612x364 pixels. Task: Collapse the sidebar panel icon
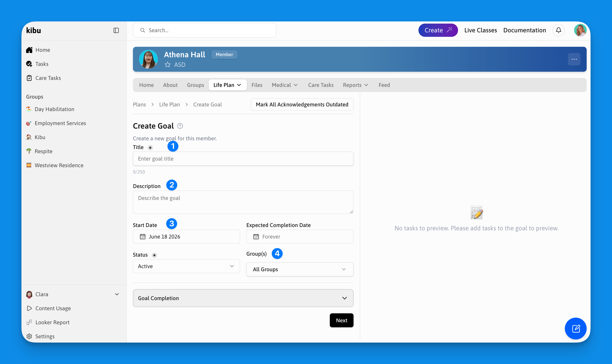pos(116,30)
